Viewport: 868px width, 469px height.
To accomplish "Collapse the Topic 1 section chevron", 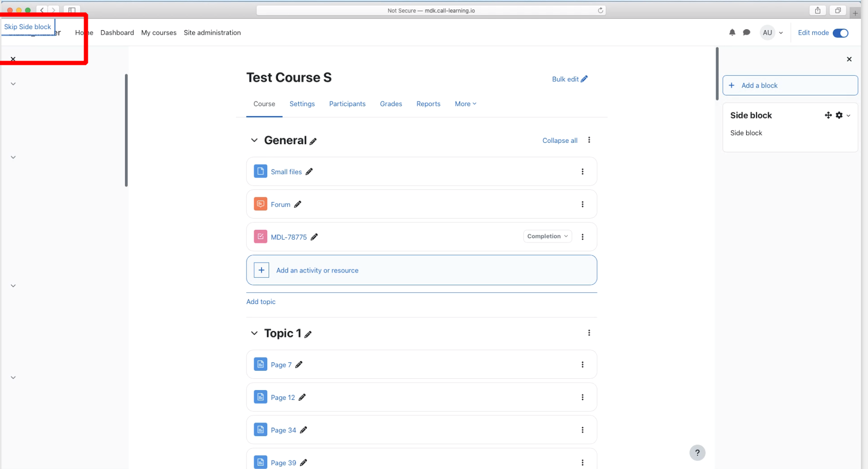I will click(254, 333).
